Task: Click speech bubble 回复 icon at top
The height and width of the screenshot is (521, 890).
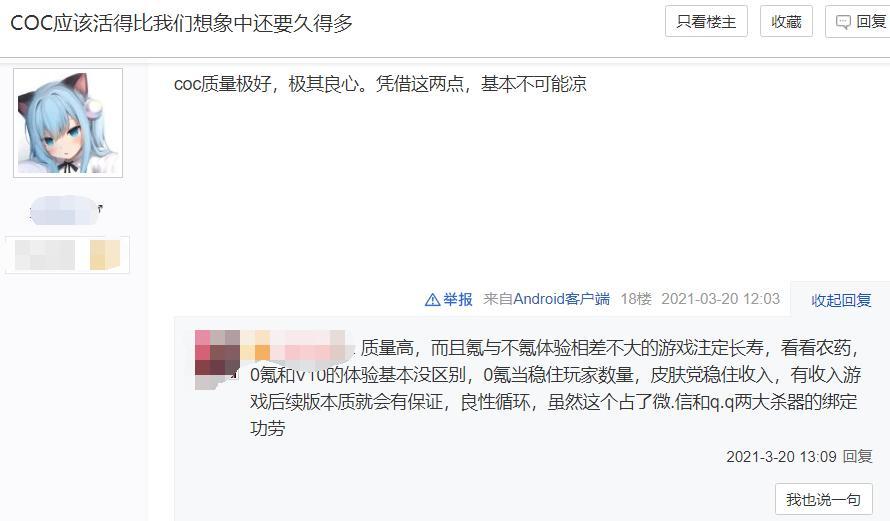Action: (843, 22)
